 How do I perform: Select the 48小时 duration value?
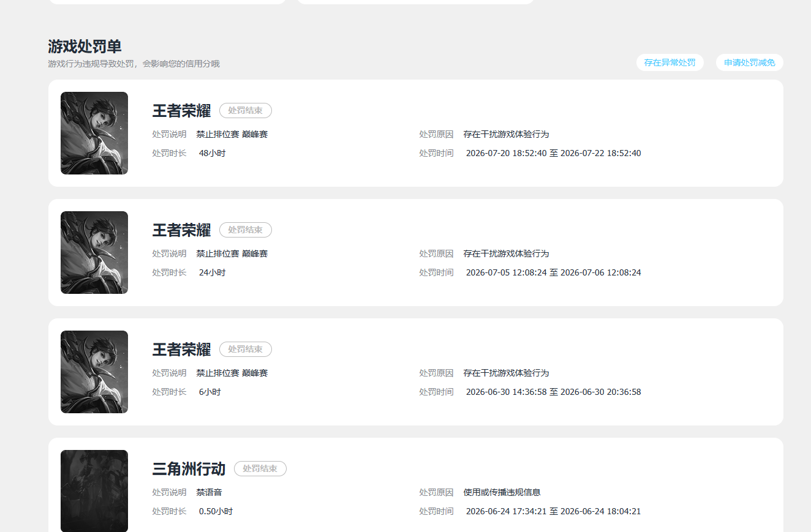click(x=212, y=153)
